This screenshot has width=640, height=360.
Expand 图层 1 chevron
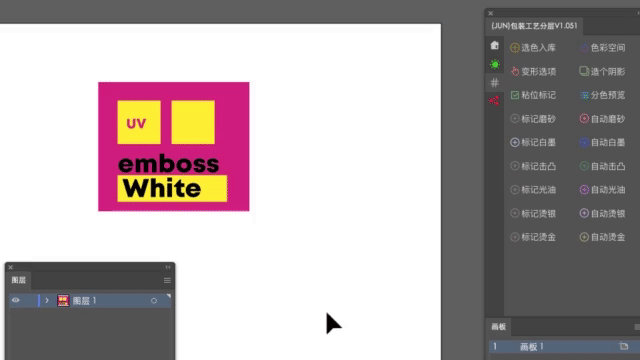[x=47, y=300]
